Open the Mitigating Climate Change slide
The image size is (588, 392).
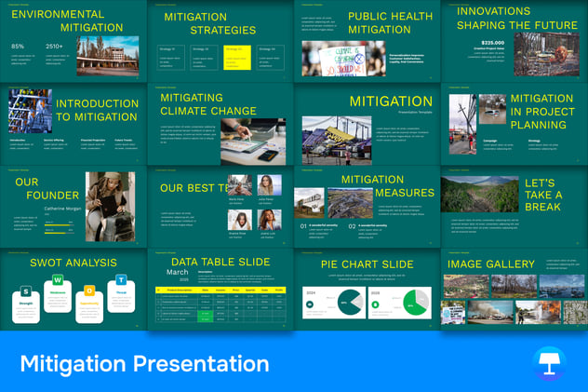pyautogui.click(x=220, y=124)
